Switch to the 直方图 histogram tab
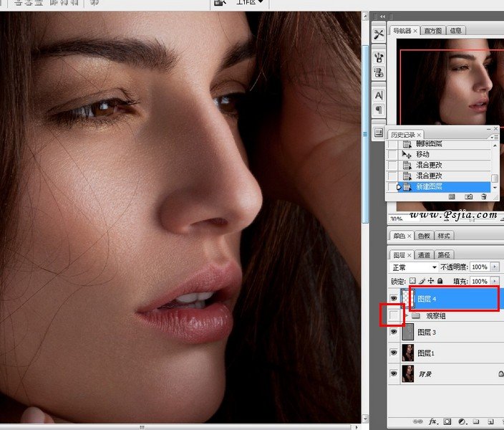The width and height of the screenshot is (504, 430). click(x=433, y=31)
